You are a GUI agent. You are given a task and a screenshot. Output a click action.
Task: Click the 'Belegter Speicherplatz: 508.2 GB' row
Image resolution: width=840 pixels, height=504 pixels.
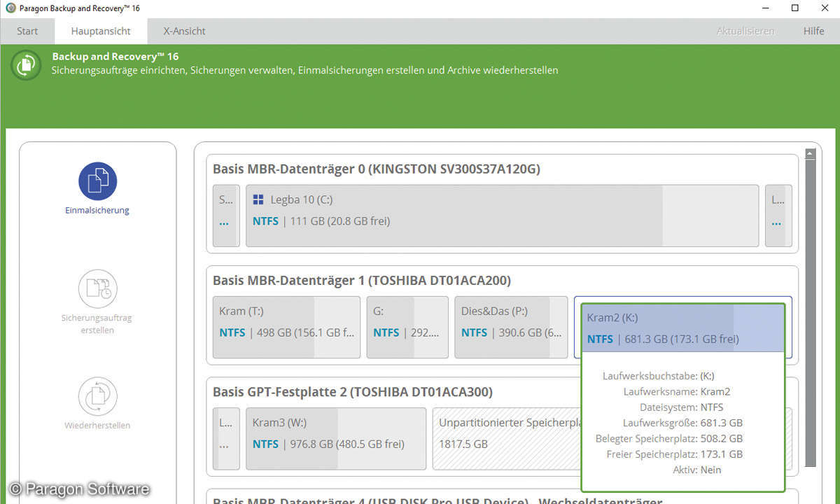point(669,438)
